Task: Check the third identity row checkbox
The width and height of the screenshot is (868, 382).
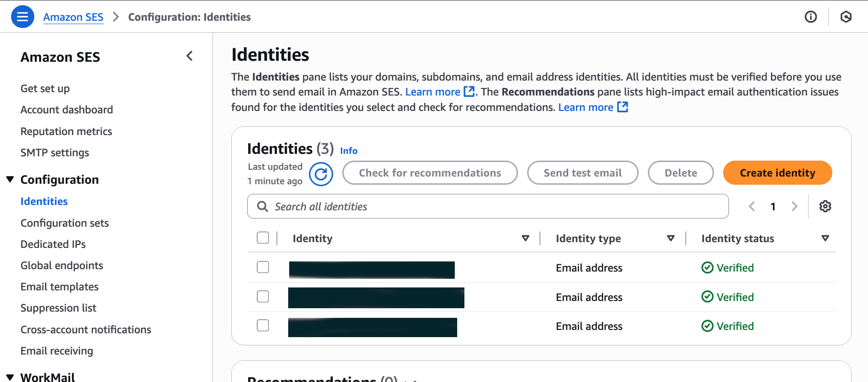Action: 263,326
